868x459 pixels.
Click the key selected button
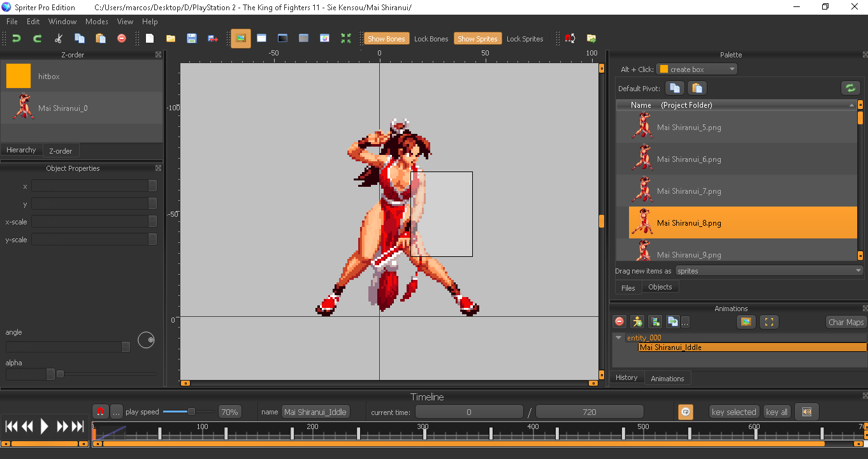pos(734,412)
